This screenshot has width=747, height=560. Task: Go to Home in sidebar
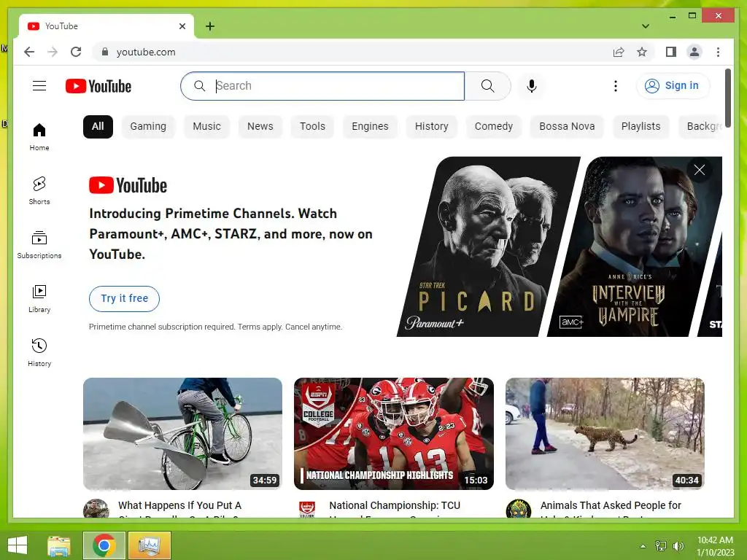pos(39,137)
